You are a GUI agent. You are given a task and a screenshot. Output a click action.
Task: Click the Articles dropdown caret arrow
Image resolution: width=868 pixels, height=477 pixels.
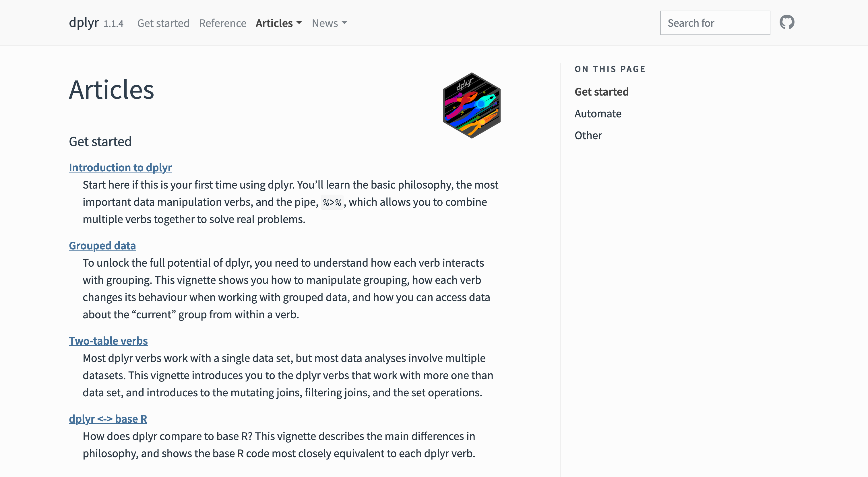(299, 23)
